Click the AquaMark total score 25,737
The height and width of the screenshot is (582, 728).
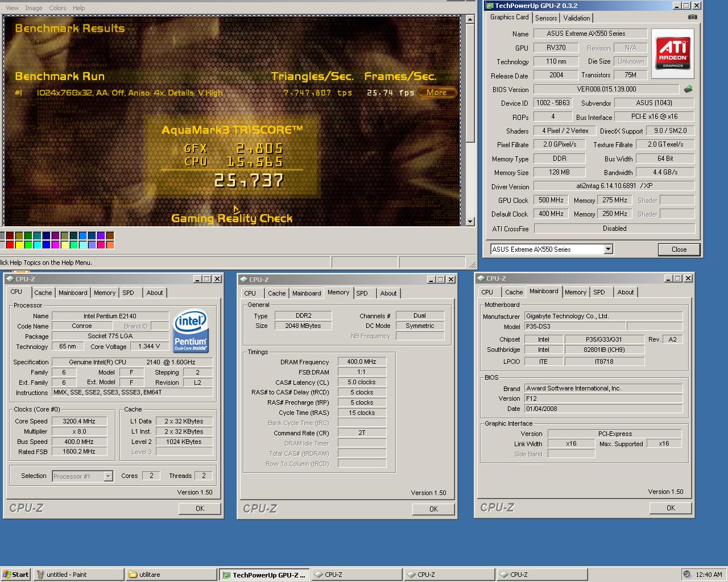tap(249, 181)
